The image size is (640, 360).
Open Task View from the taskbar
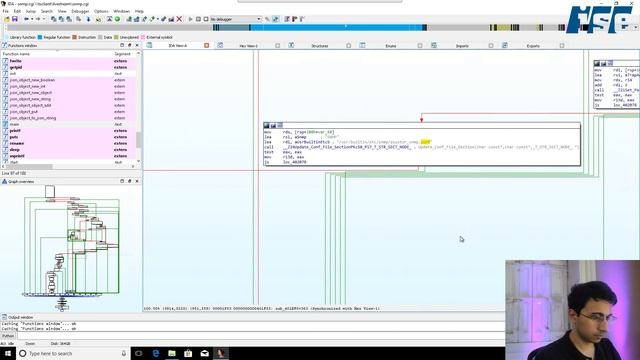[139, 353]
